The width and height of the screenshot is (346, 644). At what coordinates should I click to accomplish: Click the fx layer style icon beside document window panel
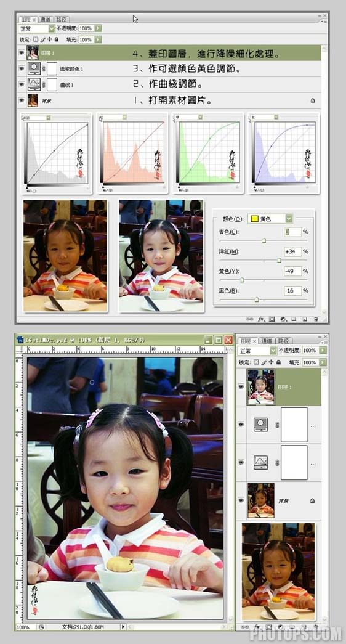click(x=257, y=627)
